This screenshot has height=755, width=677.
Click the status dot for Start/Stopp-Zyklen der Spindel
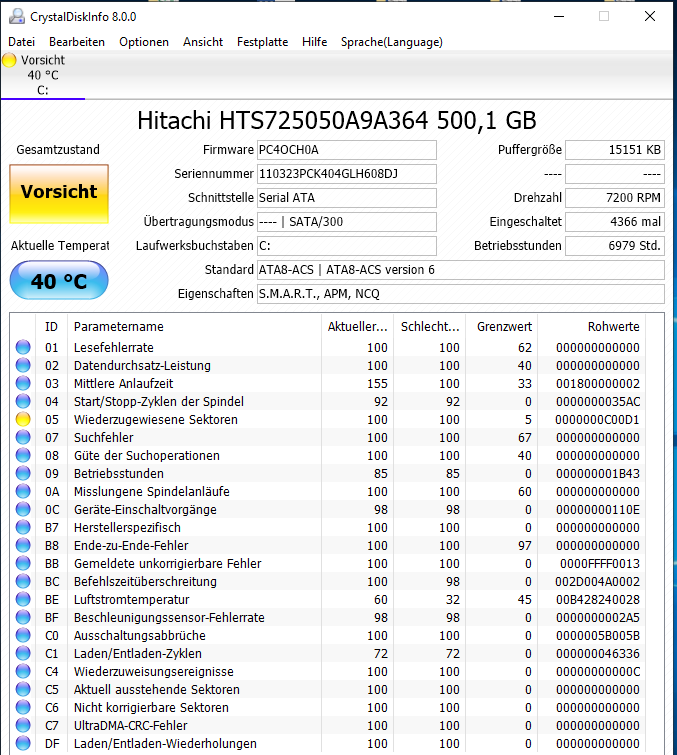coord(23,401)
